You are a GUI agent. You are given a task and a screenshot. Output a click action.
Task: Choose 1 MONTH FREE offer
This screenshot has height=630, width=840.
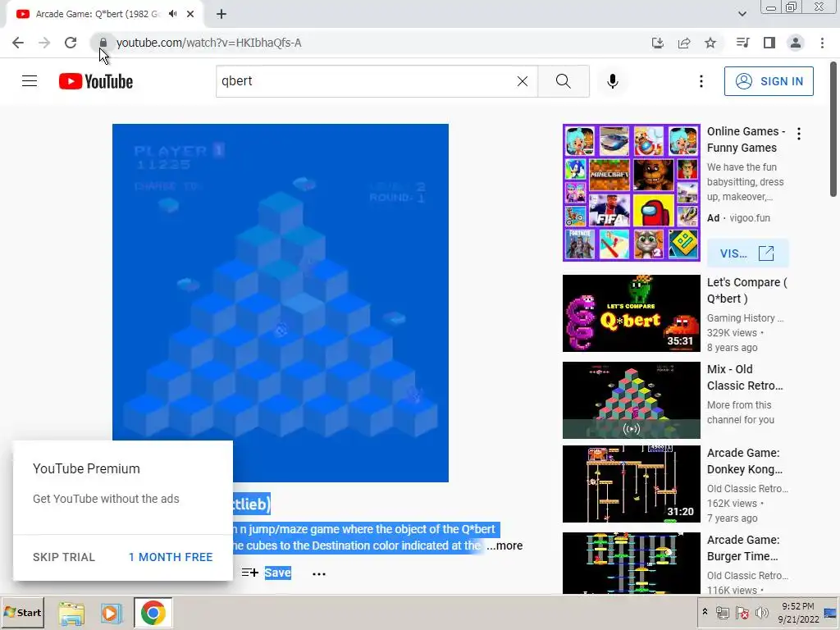171,557
